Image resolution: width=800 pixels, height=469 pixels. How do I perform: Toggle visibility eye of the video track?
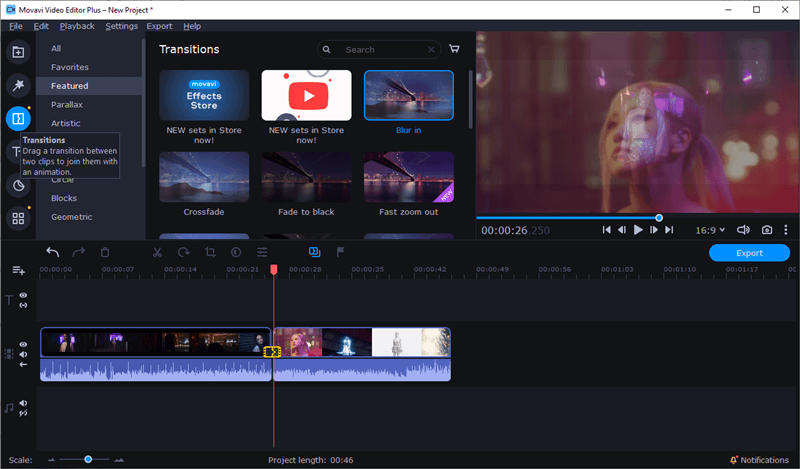(23, 344)
